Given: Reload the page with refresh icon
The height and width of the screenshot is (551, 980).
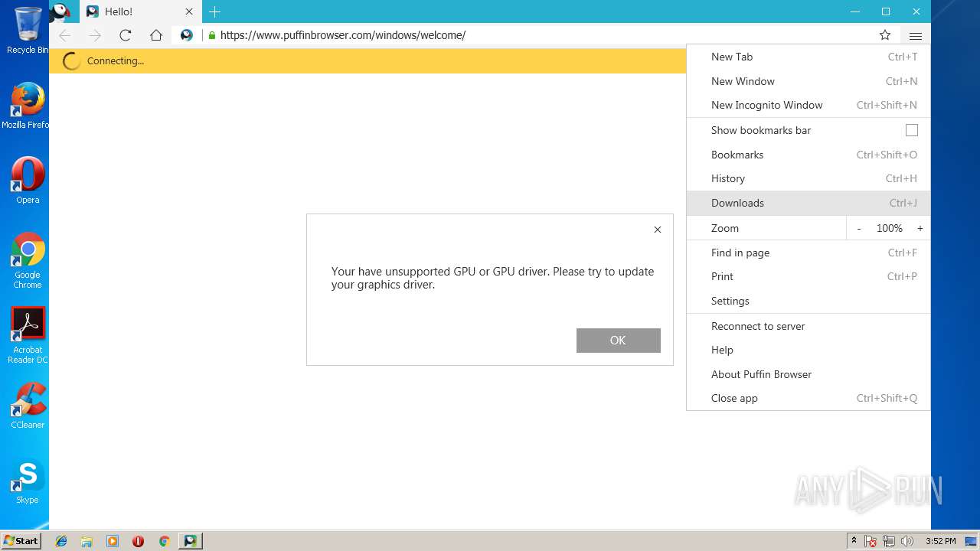Looking at the screenshot, I should coord(126,35).
